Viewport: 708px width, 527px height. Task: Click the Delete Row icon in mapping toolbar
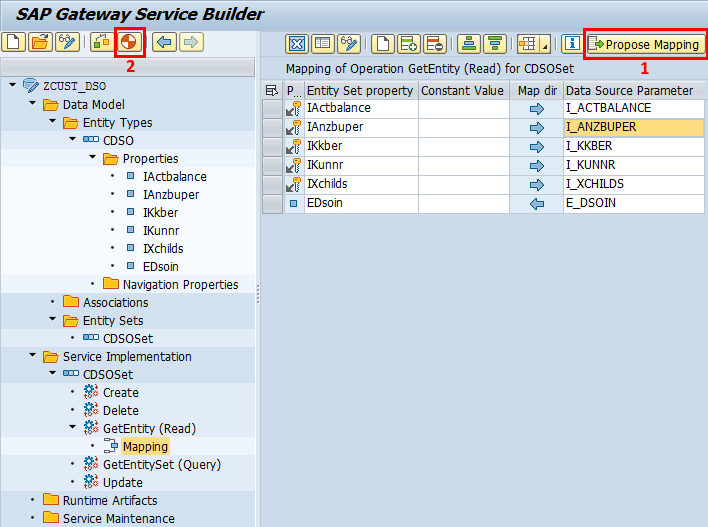[433, 44]
